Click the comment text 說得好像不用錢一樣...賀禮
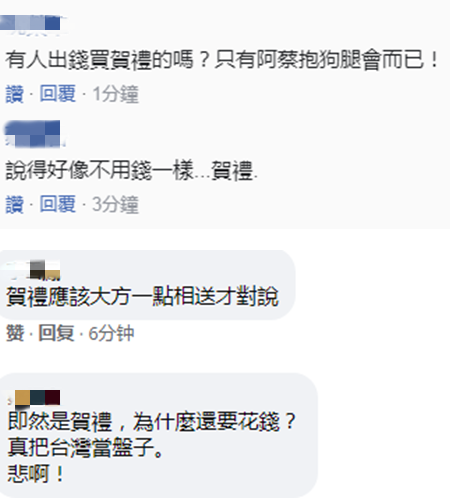This screenshot has width=450, height=501. coord(132,170)
